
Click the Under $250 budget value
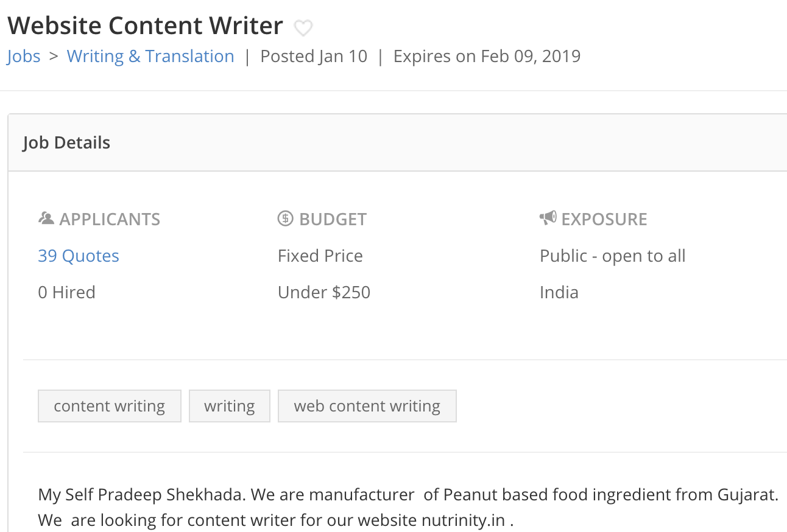coord(323,292)
